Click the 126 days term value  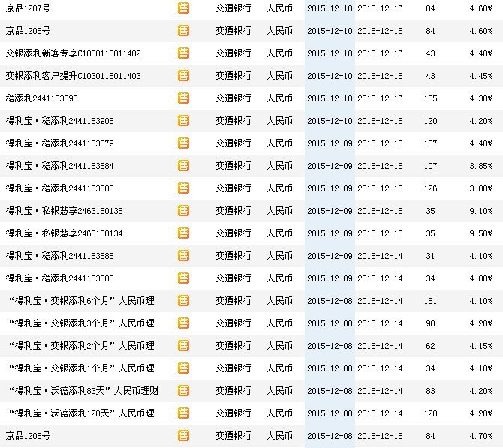[430, 188]
